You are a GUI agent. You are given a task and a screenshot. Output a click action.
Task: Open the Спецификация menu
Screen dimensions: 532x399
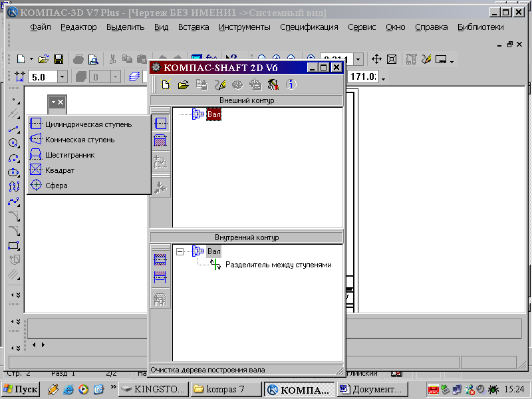[x=309, y=27]
